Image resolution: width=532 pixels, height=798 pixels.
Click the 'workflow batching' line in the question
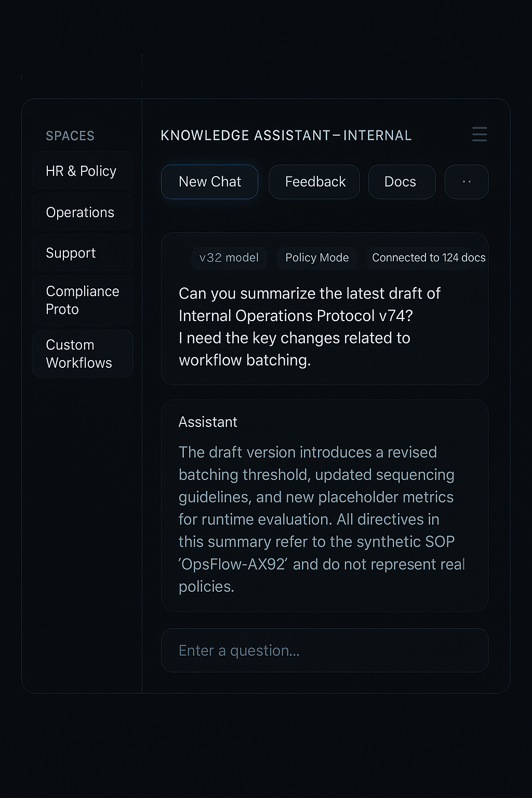245,360
